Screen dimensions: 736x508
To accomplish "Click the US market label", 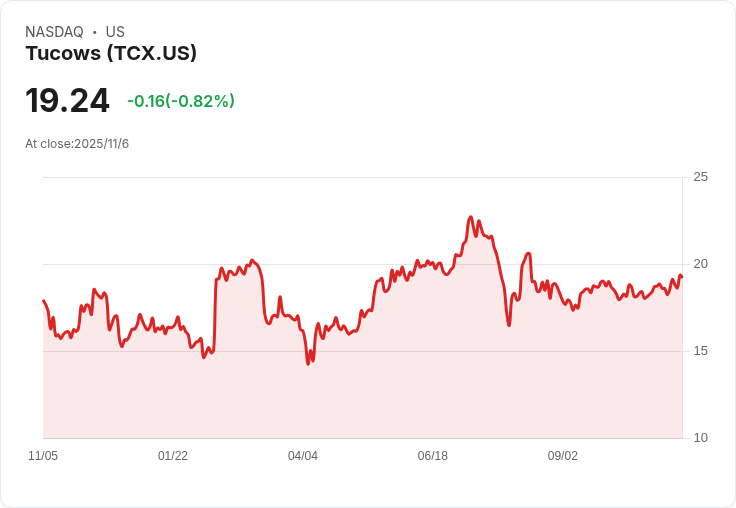I will coord(115,32).
